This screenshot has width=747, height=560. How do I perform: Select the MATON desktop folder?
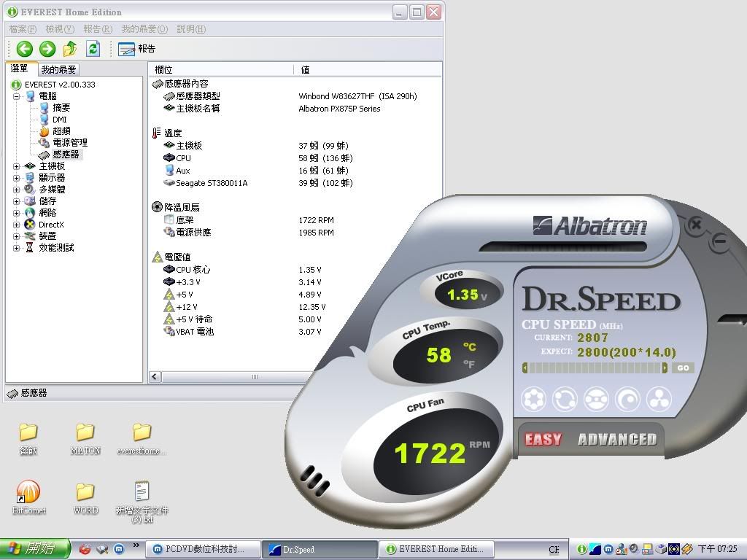[85, 438]
